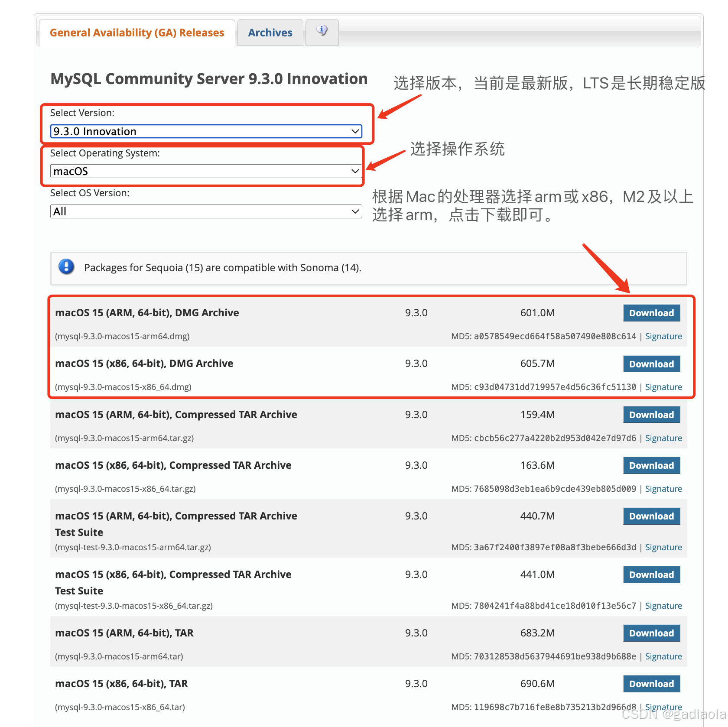Click the Select Version label
The width and height of the screenshot is (728, 727).
coord(82,113)
